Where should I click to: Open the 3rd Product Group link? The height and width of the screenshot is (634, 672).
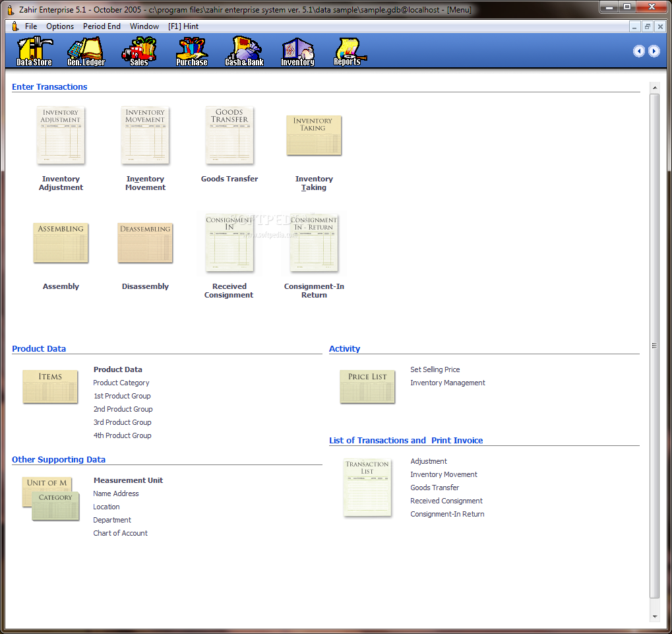point(123,422)
